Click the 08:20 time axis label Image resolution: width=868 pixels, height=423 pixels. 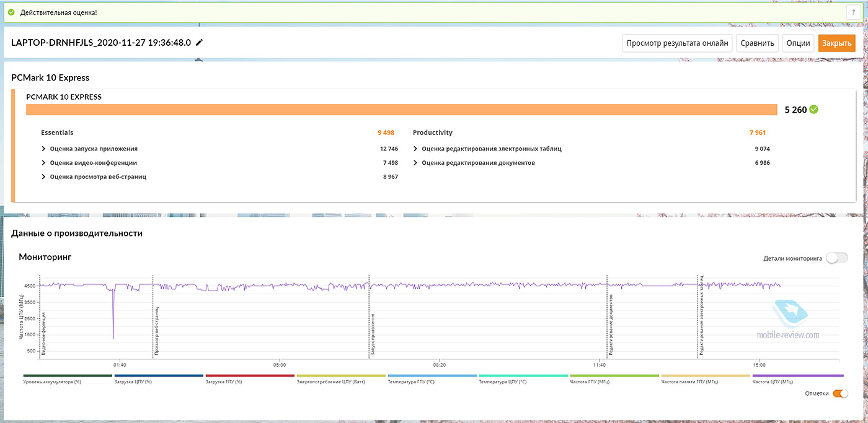coord(439,365)
